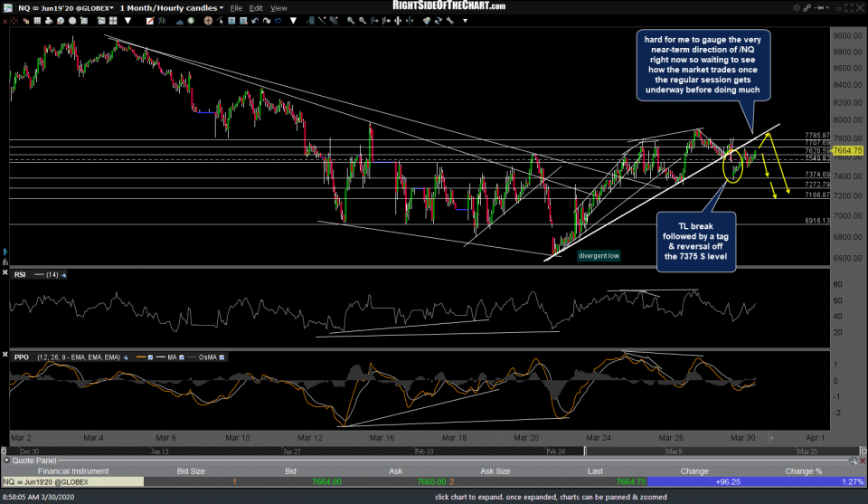Toggle the PPO MA line checkbox
Image resolution: width=868 pixels, height=504 pixels.
point(181,357)
